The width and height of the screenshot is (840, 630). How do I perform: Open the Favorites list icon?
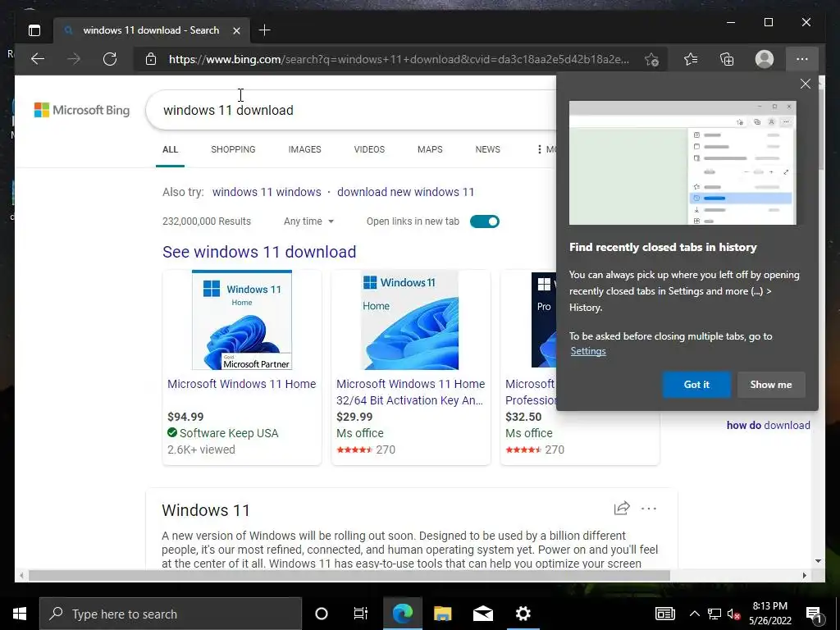coord(691,59)
